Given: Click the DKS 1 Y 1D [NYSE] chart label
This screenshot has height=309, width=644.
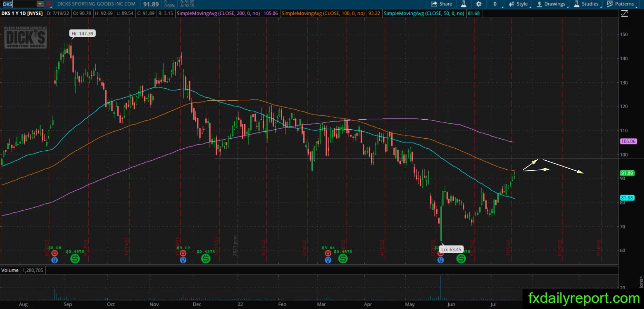Looking at the screenshot, I should 22,13.
